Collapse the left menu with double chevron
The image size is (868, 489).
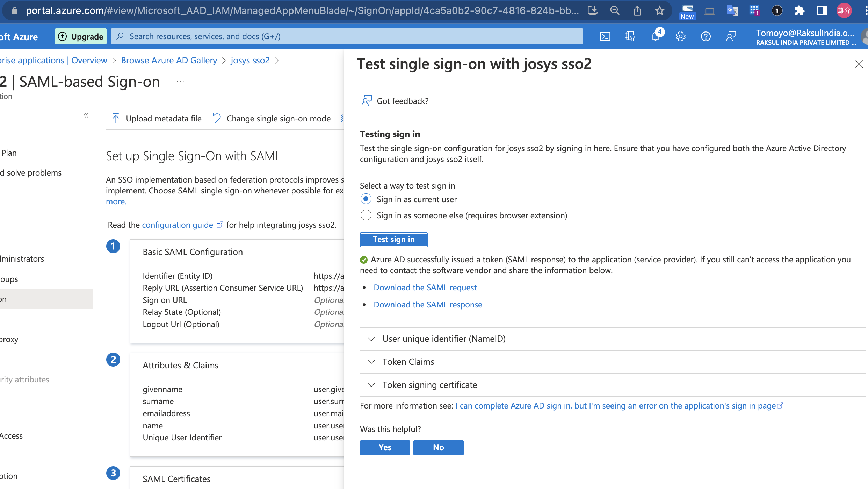coord(86,115)
